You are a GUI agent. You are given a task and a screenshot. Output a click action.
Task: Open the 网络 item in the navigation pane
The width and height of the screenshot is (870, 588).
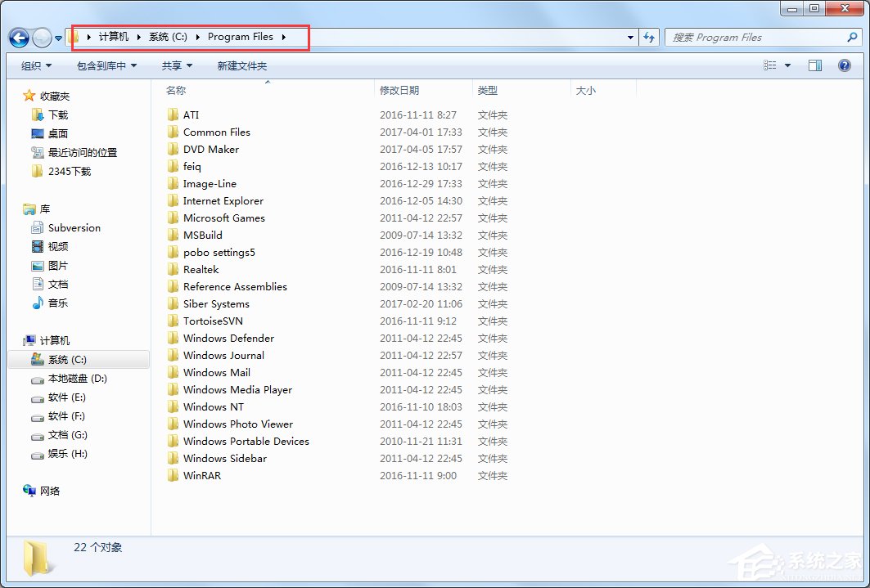pos(50,491)
